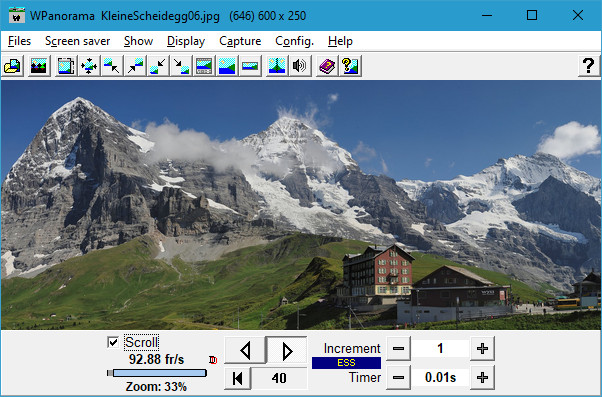Click the position field showing 40

(x=279, y=378)
